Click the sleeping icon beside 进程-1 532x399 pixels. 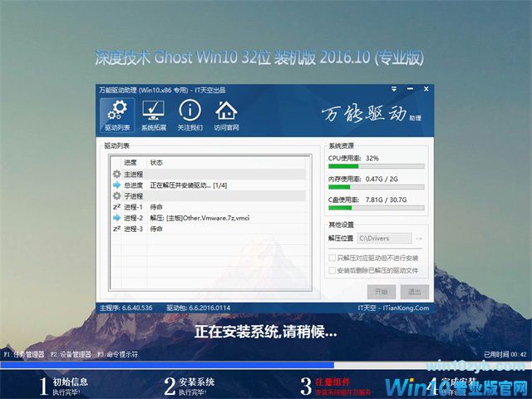tap(116, 207)
